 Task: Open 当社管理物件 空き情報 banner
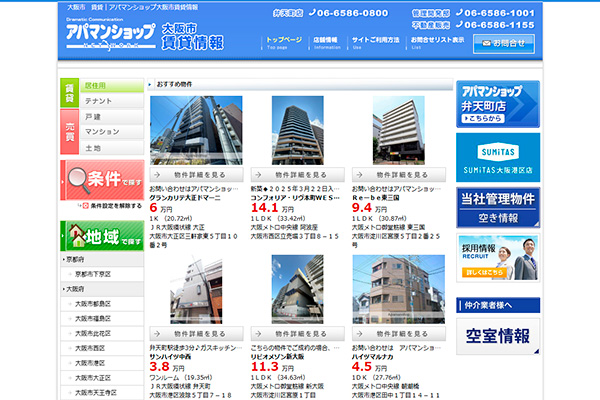498,208
